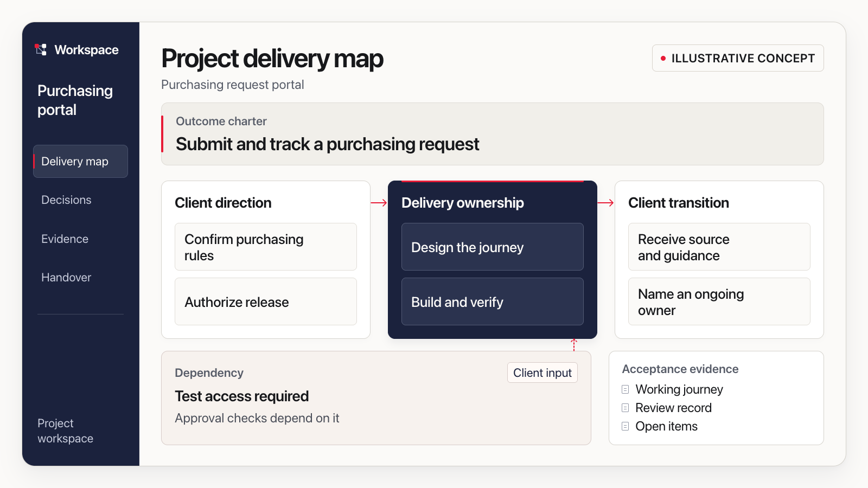Image resolution: width=868 pixels, height=488 pixels.
Task: Select the Build and verify card
Action: coord(493,301)
